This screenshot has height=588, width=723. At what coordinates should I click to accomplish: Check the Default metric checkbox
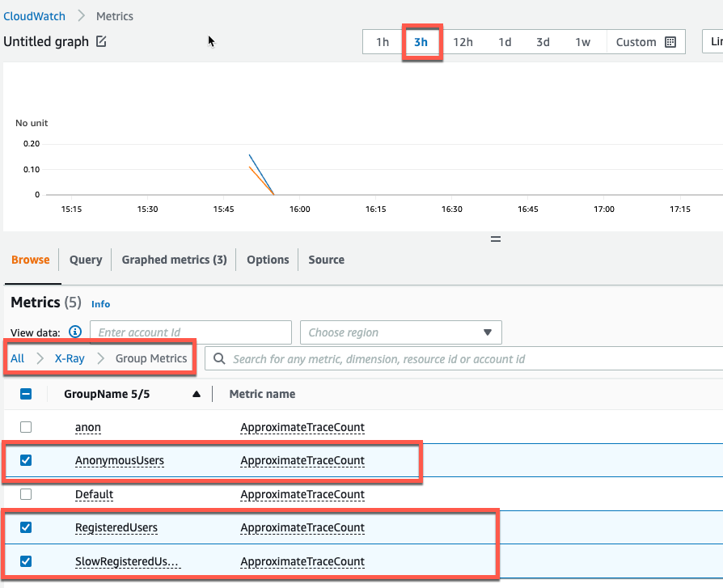pos(26,494)
